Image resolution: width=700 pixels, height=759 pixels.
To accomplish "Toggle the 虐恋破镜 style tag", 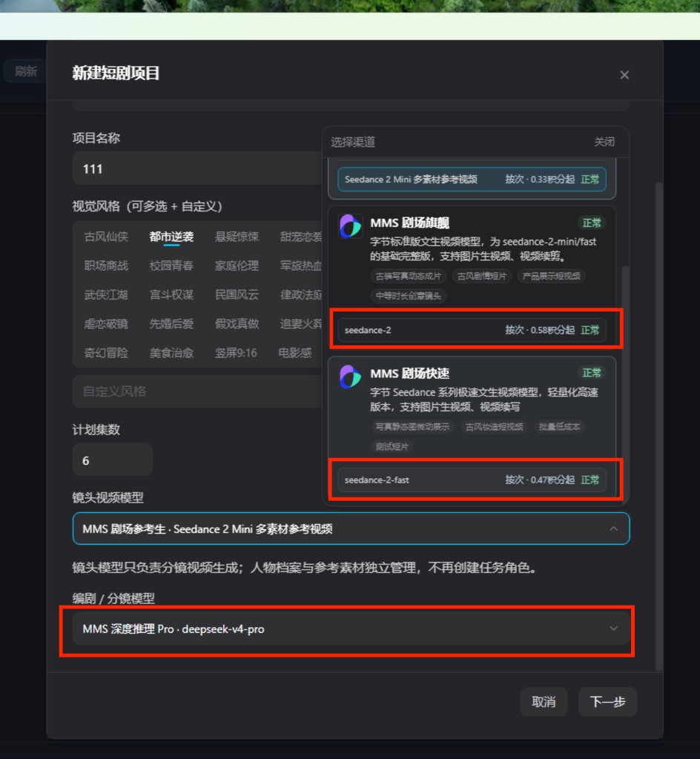I will (106, 323).
